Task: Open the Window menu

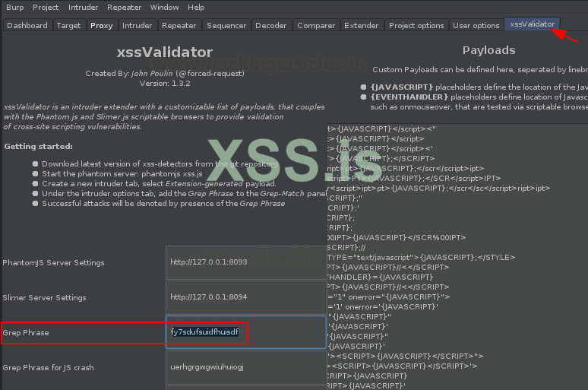Action: 164,7
